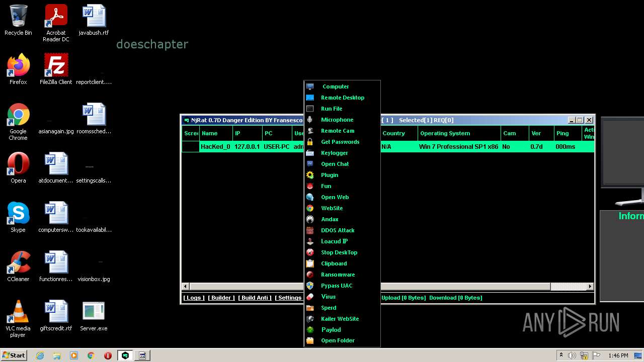This screenshot has height=362, width=644.
Task: Click the 127.0.0.1 IP cell
Action: pos(247,147)
